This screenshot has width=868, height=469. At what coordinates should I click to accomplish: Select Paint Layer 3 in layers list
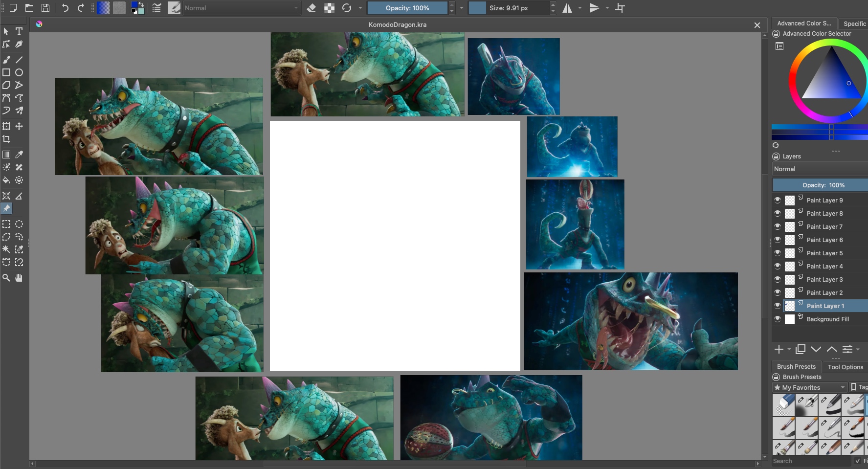click(824, 279)
